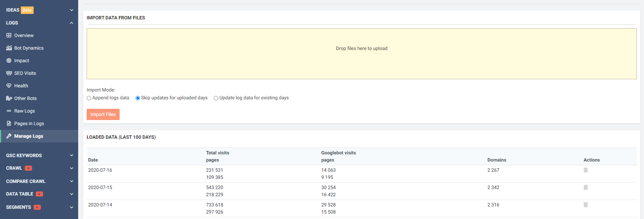
Task: Click the Impact target icon
Action: coord(9,61)
